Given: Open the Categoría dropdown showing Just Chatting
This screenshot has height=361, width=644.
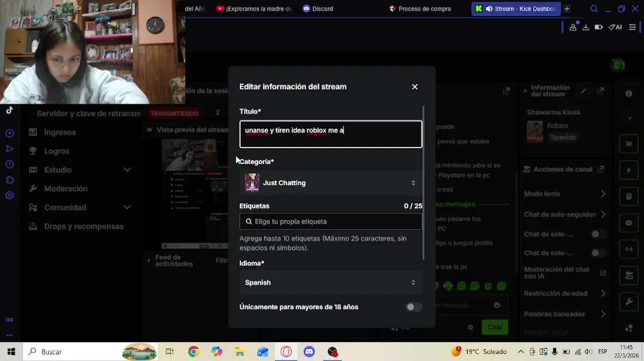Looking at the screenshot, I should point(331,183).
